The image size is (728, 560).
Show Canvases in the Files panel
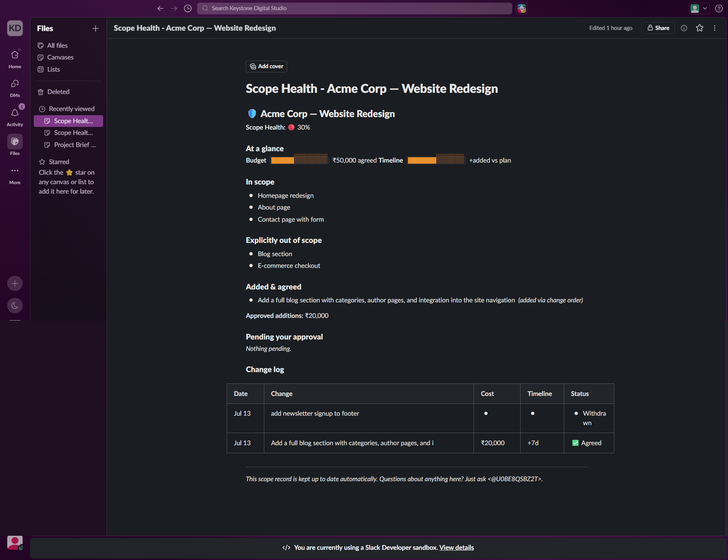68,57
